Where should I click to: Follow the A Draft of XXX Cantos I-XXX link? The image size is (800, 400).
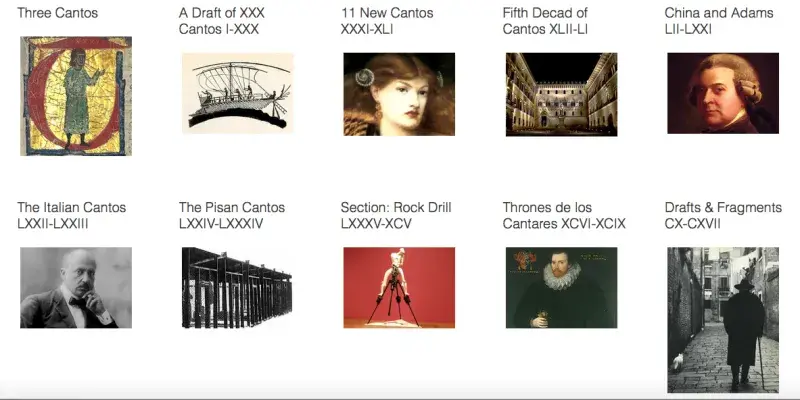pyautogui.click(x=222, y=21)
